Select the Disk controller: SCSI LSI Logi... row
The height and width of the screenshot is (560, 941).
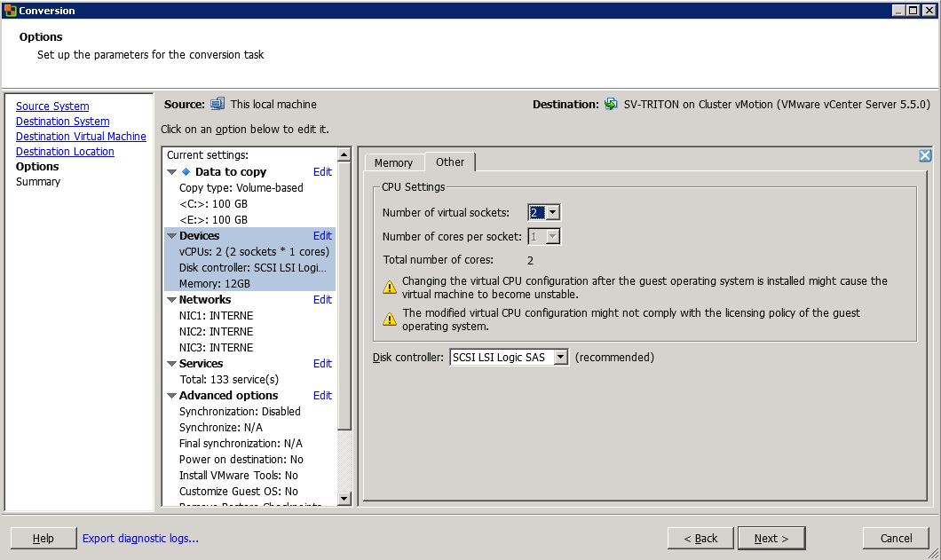249,268
